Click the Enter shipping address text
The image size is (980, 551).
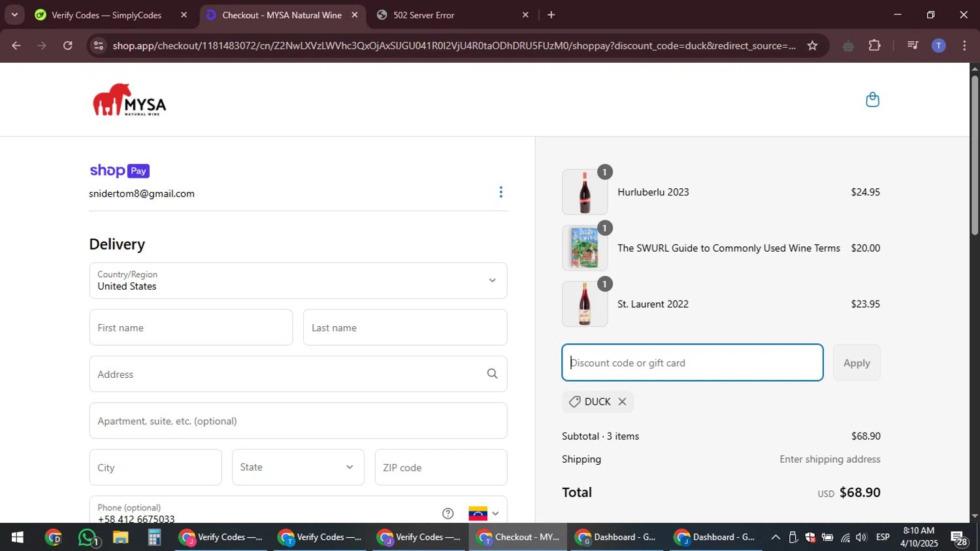click(x=830, y=459)
